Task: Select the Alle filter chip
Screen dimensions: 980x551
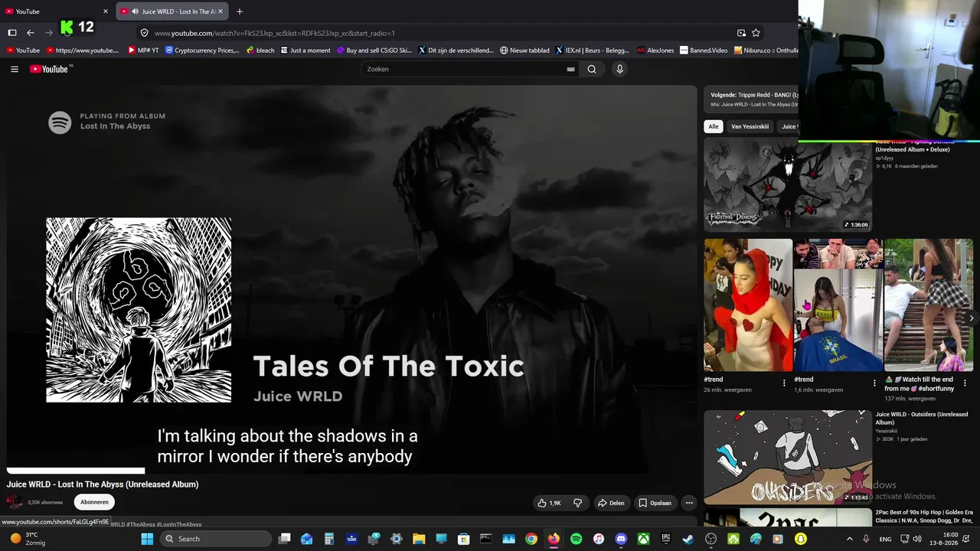Action: 714,126
